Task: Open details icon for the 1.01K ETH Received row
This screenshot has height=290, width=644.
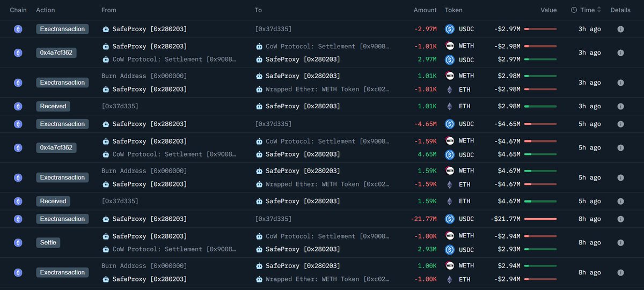Action: click(x=620, y=106)
